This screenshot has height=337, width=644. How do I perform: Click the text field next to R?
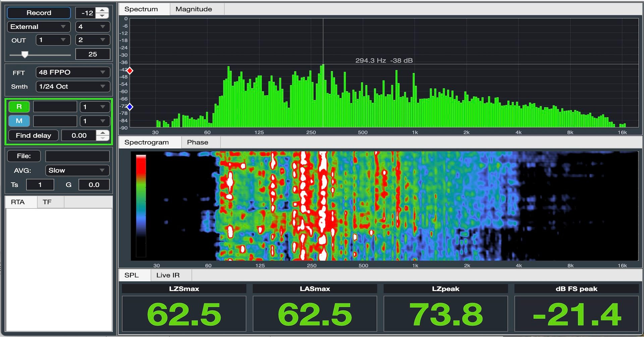(x=55, y=107)
